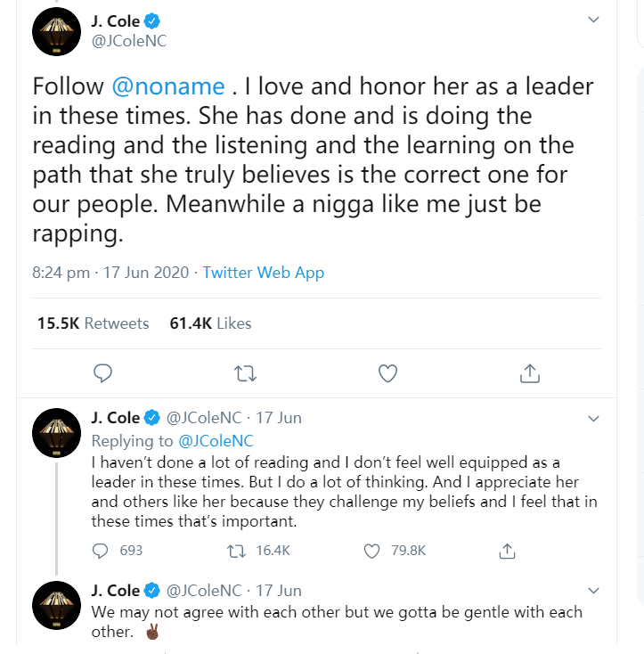This screenshot has width=644, height=654.
Task: Open J. Cole's avatar on main tweet
Action: coord(58,33)
